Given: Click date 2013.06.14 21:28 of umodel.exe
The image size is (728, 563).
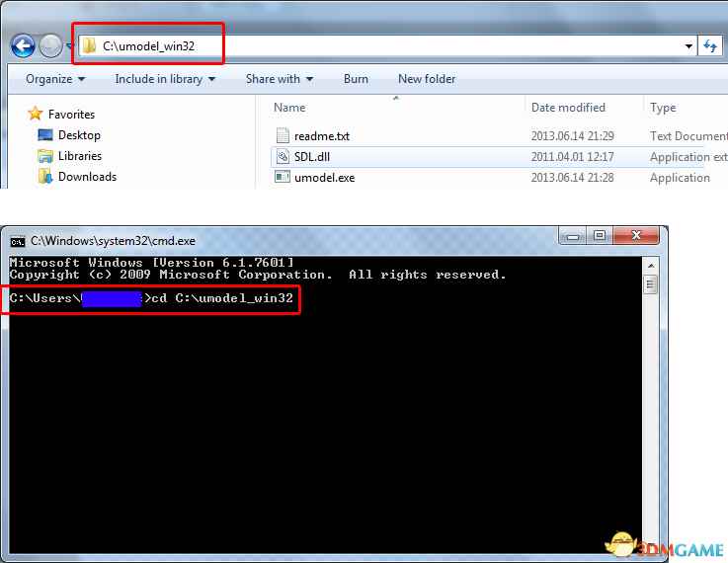Looking at the screenshot, I should point(573,178).
